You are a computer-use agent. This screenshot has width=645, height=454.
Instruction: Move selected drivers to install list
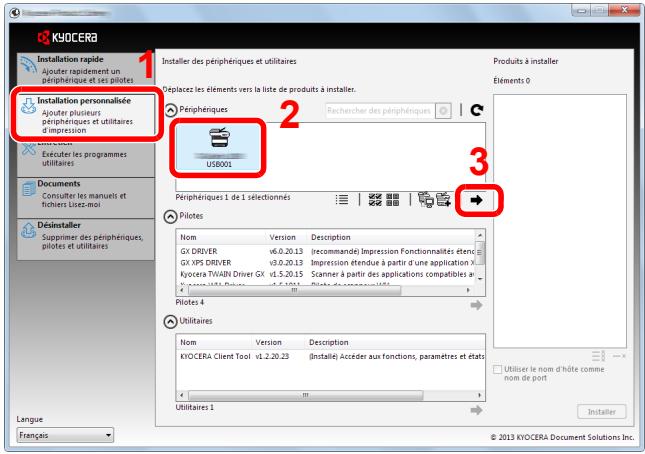[476, 305]
